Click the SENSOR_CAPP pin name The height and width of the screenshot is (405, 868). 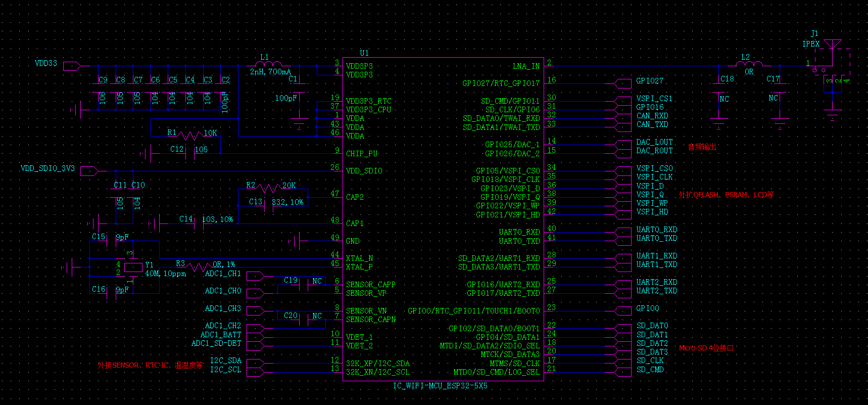coord(371,285)
